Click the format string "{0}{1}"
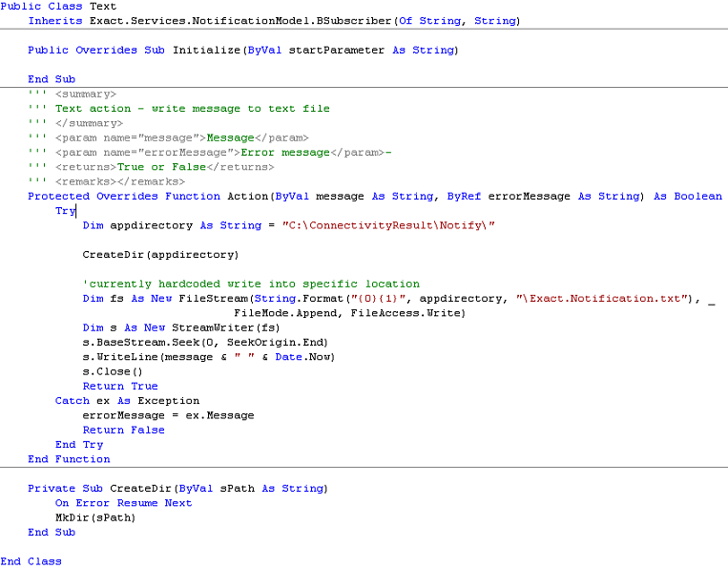 coord(378,299)
